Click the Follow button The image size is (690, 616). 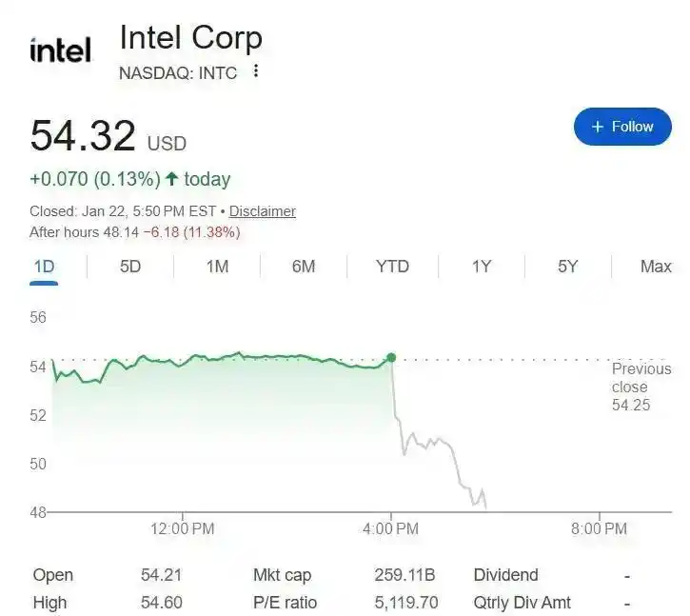(x=622, y=127)
